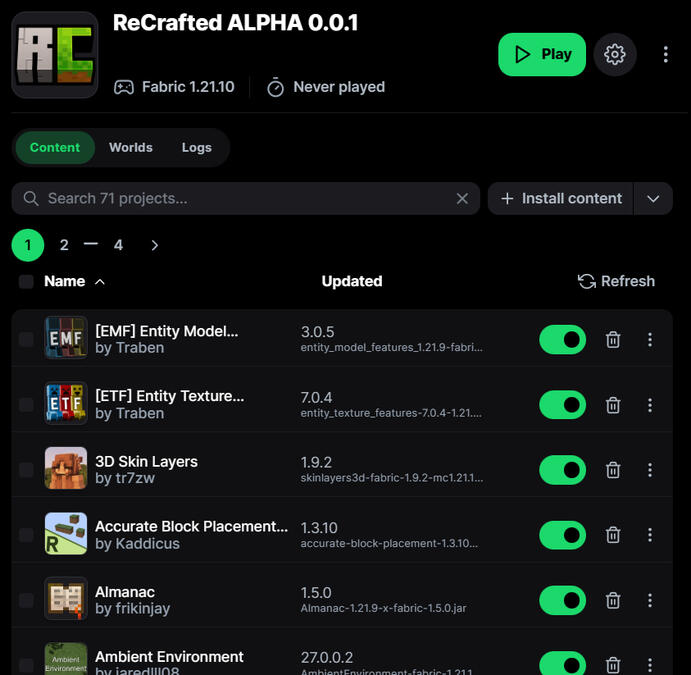This screenshot has width=691, height=675.
Task: Open more options for Almanac
Action: [650, 601]
